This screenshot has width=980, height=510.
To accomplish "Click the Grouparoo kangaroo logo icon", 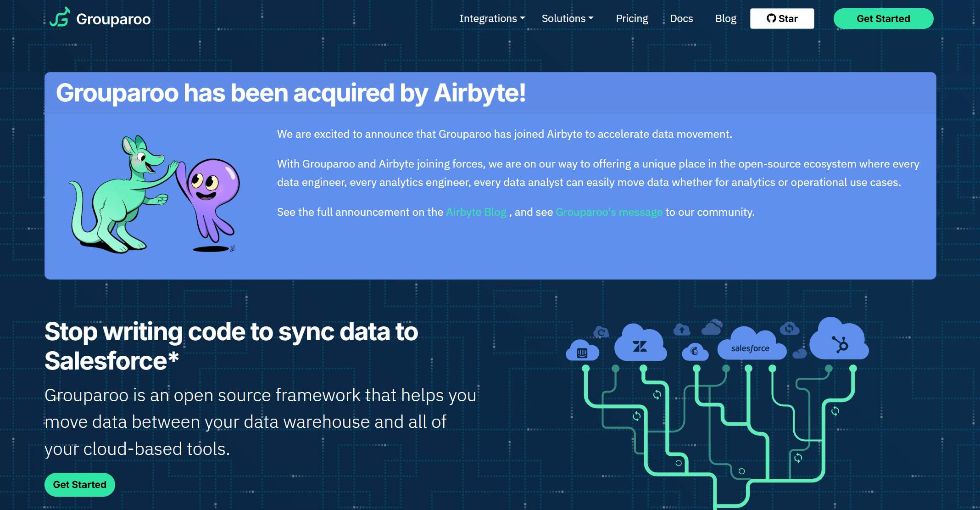I will point(60,17).
